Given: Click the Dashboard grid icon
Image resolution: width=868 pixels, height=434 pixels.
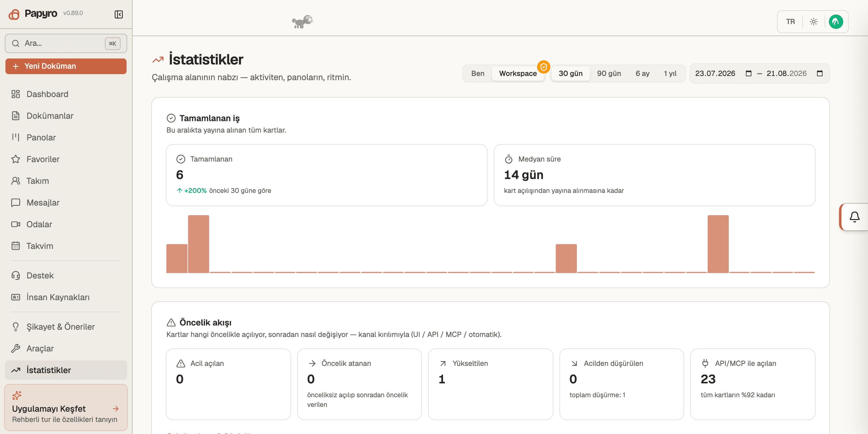Looking at the screenshot, I should point(15,94).
